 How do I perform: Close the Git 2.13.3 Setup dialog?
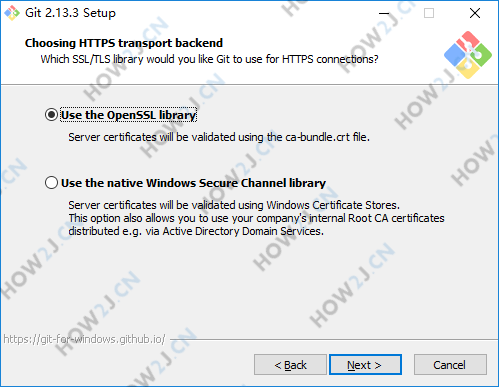coord(475,13)
